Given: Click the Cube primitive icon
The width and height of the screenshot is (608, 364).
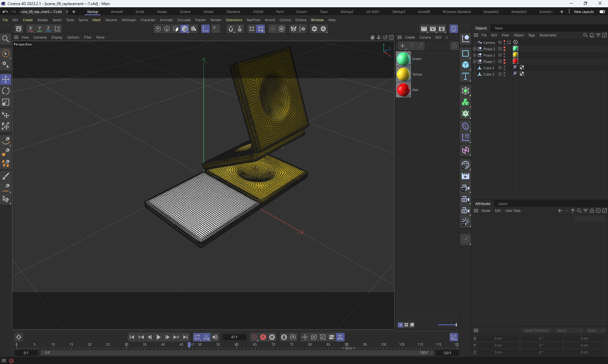Looking at the screenshot, I should (x=465, y=65).
